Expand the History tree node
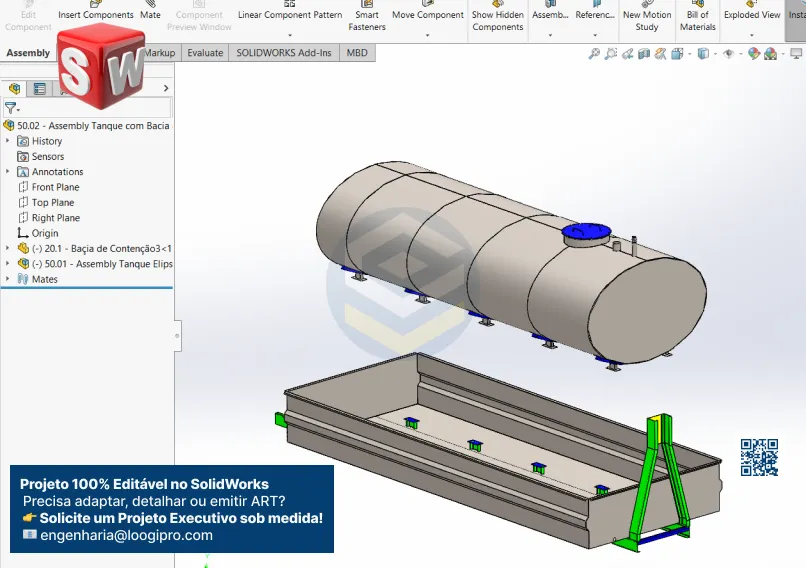Viewport: 806px width, 568px height. point(8,141)
